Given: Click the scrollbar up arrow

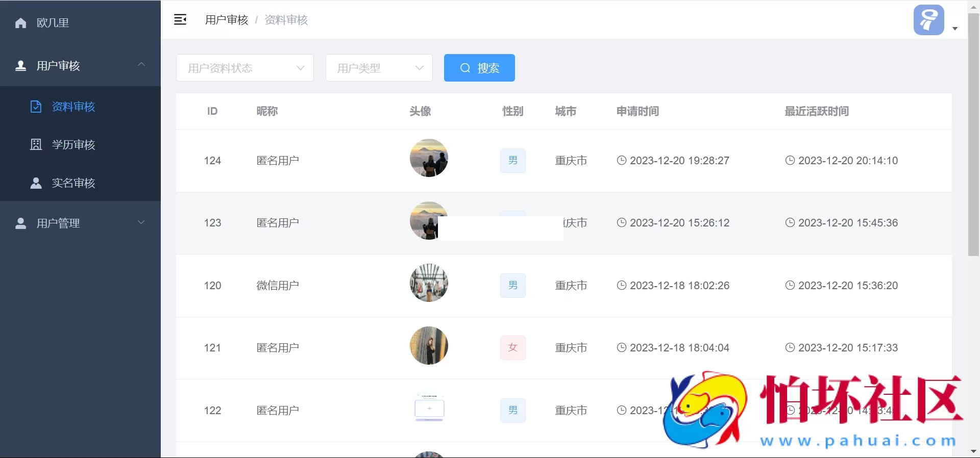Looking at the screenshot, I should [973, 6].
